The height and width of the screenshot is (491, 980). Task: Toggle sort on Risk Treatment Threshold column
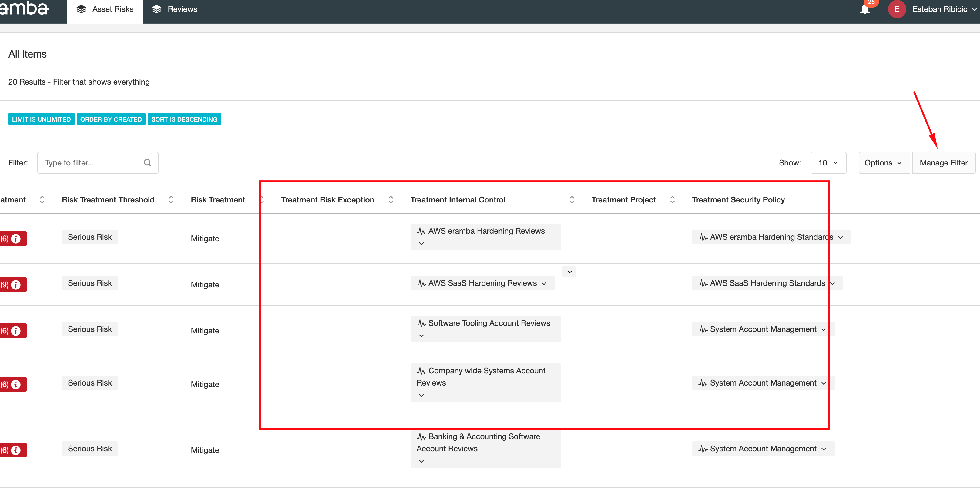click(x=171, y=199)
